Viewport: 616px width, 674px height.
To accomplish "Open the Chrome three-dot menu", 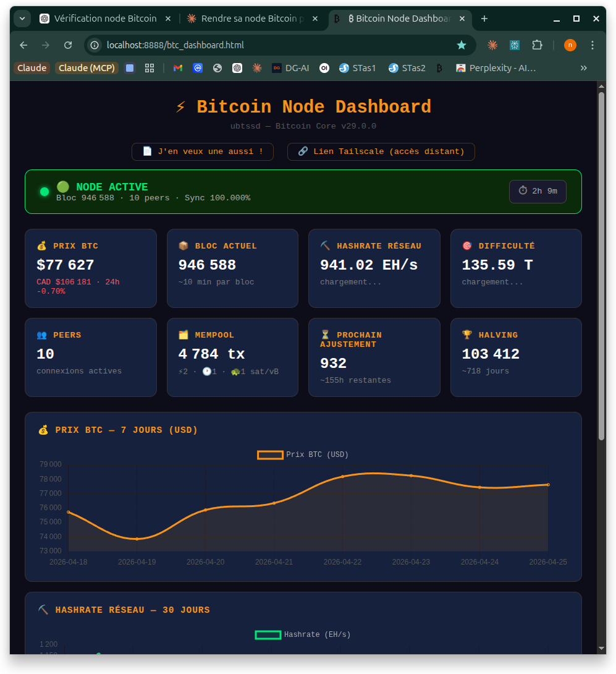I will coord(593,45).
